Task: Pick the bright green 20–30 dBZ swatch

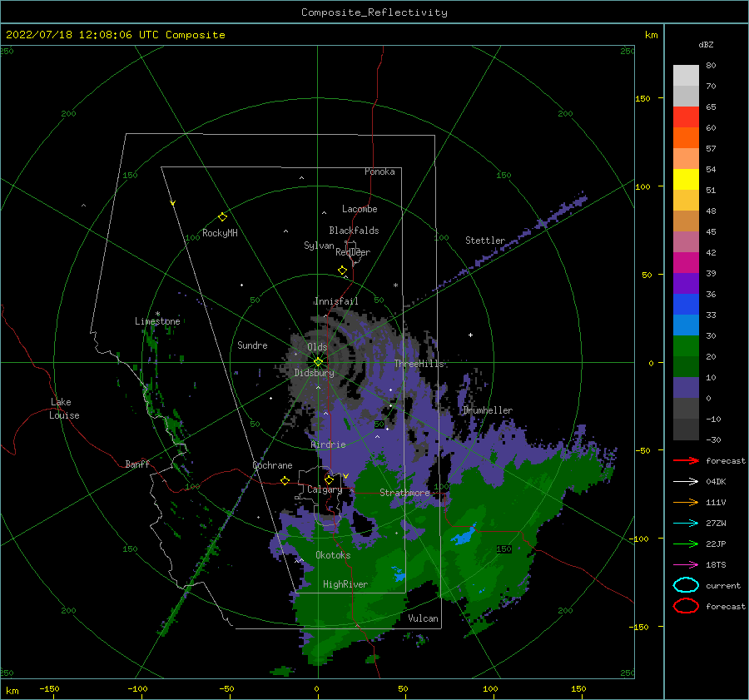Action: point(686,346)
